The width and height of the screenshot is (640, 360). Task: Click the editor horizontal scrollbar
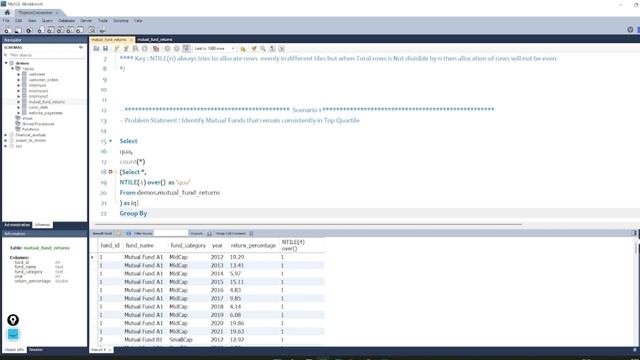point(308,224)
